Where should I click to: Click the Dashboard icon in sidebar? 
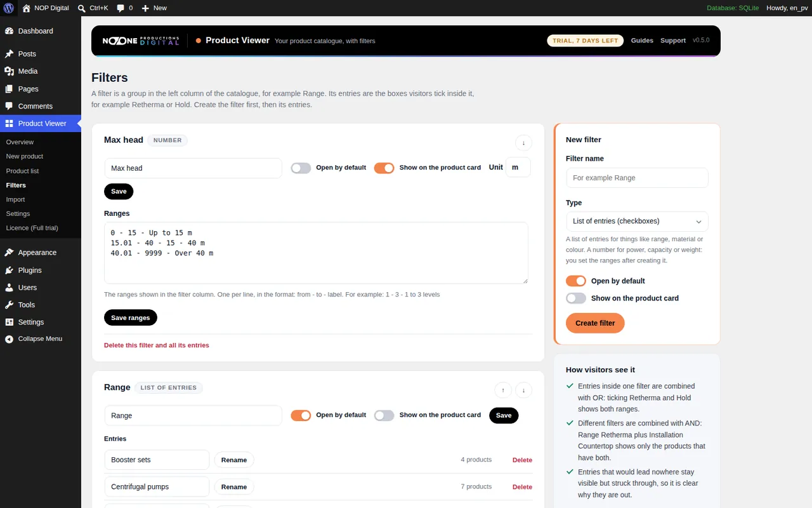click(9, 31)
